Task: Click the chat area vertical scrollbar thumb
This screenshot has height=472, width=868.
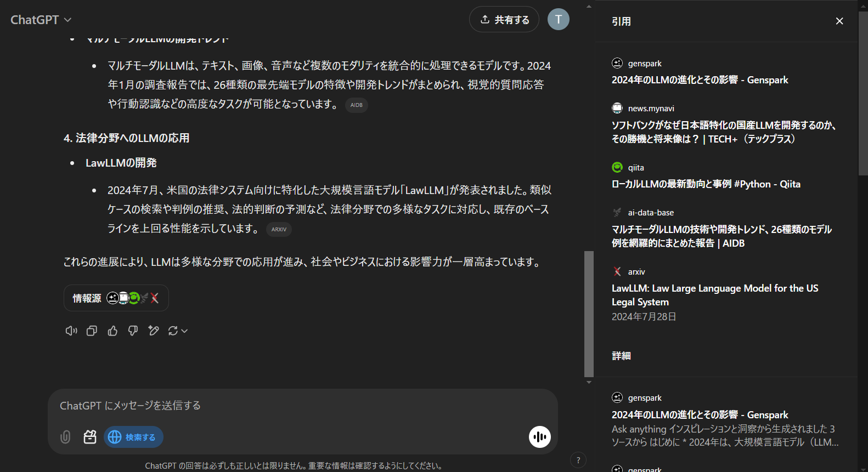Action: point(589,314)
